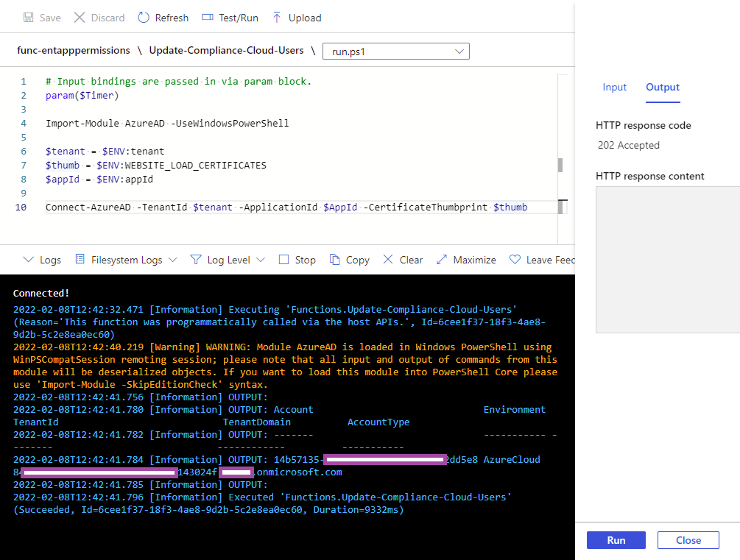Click the Save label in toolbar
The height and width of the screenshot is (560, 740).
click(x=50, y=18)
